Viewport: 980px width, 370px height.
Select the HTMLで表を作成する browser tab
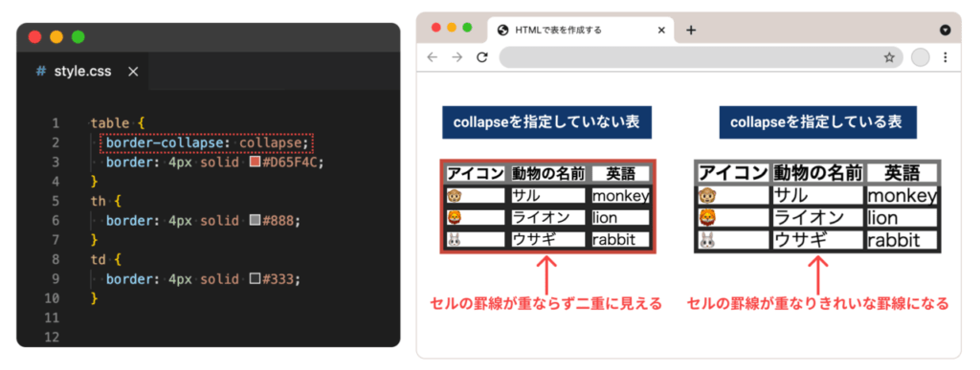(581, 30)
